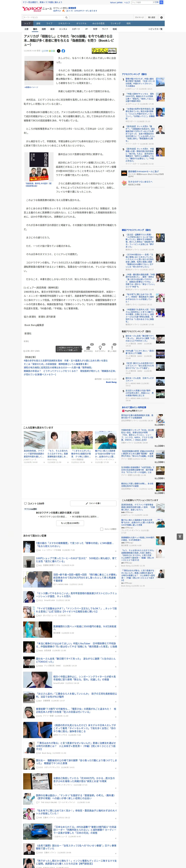
Task: Select the 速報 navigation tab
Action: 38,24
